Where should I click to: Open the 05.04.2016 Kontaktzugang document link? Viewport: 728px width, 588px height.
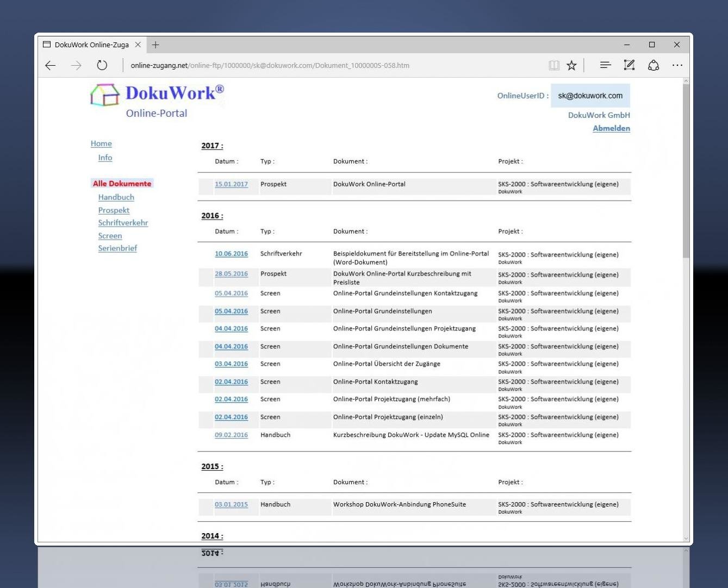point(231,293)
